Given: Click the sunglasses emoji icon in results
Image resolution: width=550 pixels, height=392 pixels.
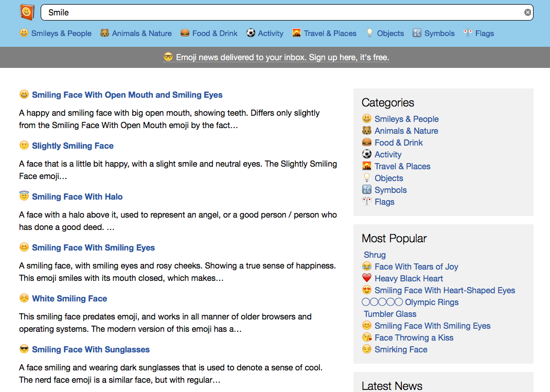Looking at the screenshot, I should point(24,349).
